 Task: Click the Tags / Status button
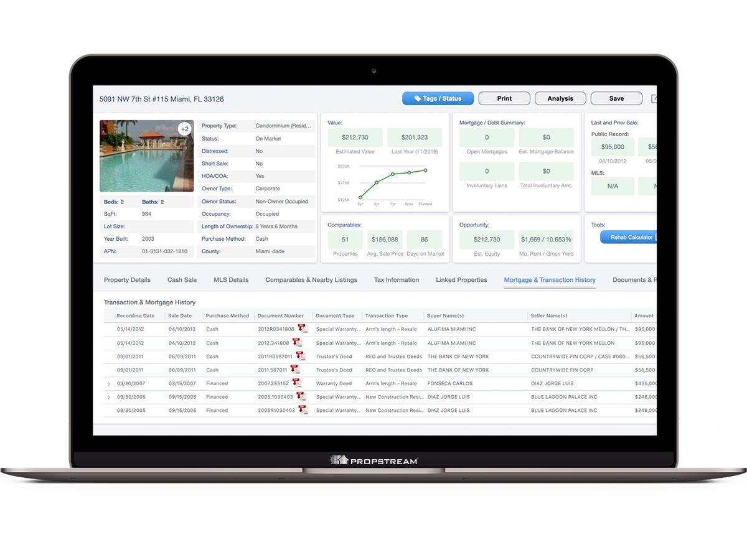click(x=438, y=98)
